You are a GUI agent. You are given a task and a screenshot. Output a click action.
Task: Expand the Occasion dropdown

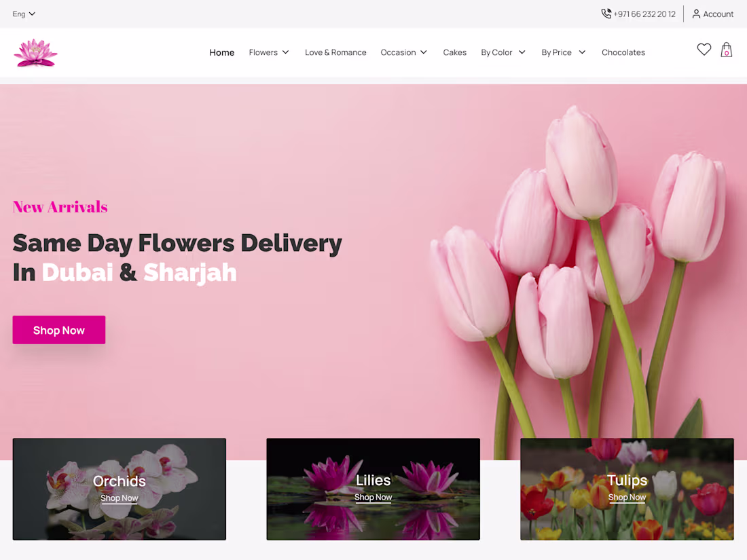[x=403, y=52]
